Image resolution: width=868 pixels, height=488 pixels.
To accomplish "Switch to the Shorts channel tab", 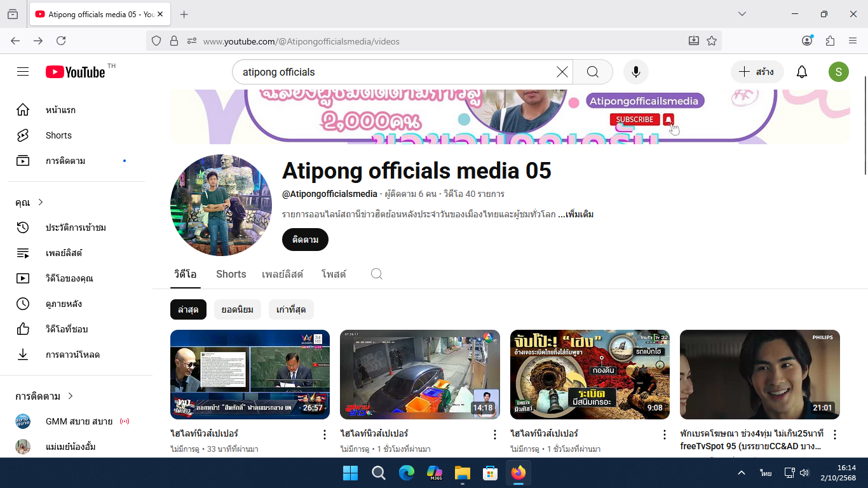I will (x=231, y=274).
